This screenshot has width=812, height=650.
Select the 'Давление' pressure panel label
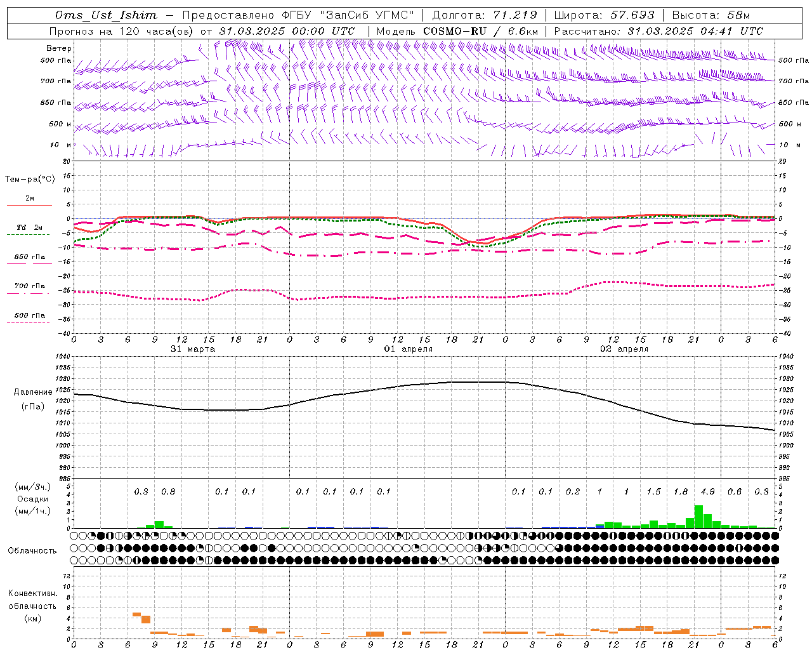point(33,392)
